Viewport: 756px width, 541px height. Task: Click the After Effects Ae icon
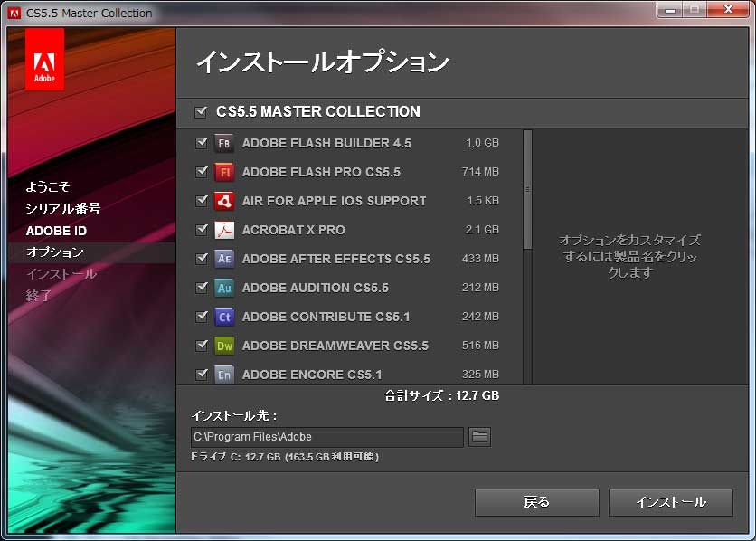pyautogui.click(x=224, y=259)
